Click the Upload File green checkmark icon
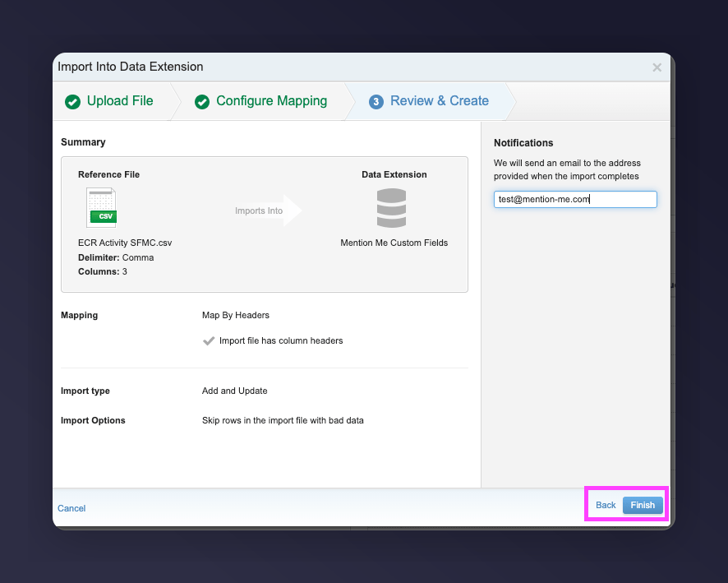The width and height of the screenshot is (728, 583). click(x=72, y=102)
